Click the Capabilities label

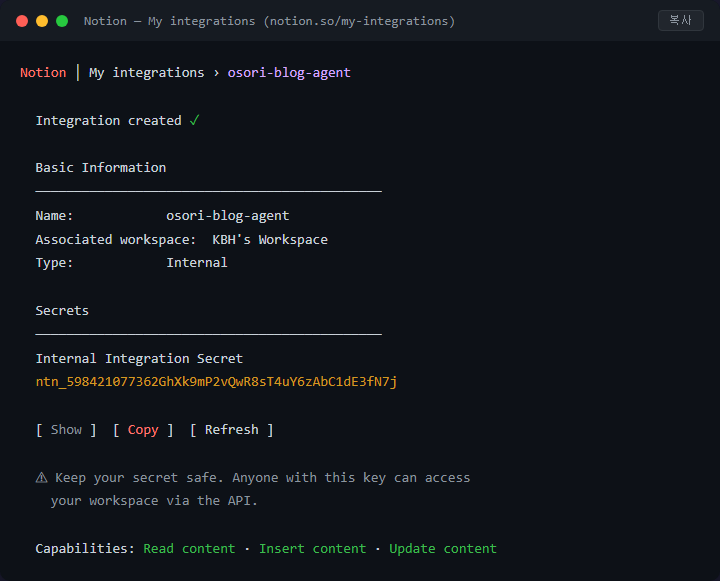[85, 548]
